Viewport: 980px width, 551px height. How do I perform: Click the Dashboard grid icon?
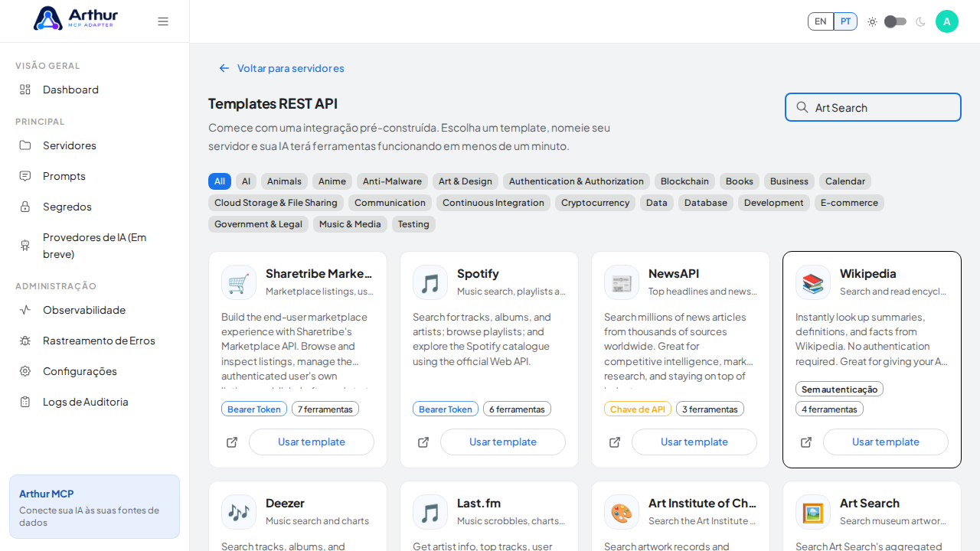coord(25,90)
